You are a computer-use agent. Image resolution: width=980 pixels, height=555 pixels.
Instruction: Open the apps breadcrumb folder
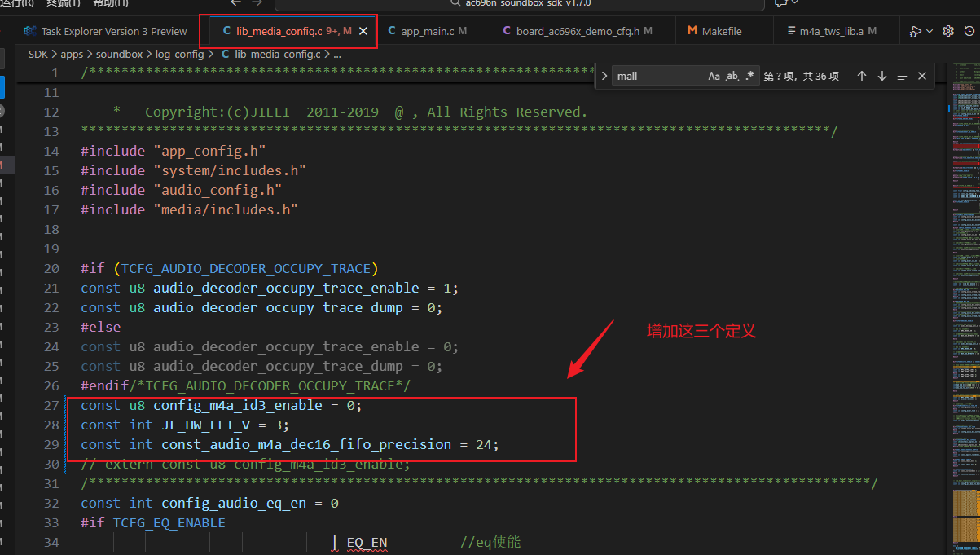pos(72,55)
